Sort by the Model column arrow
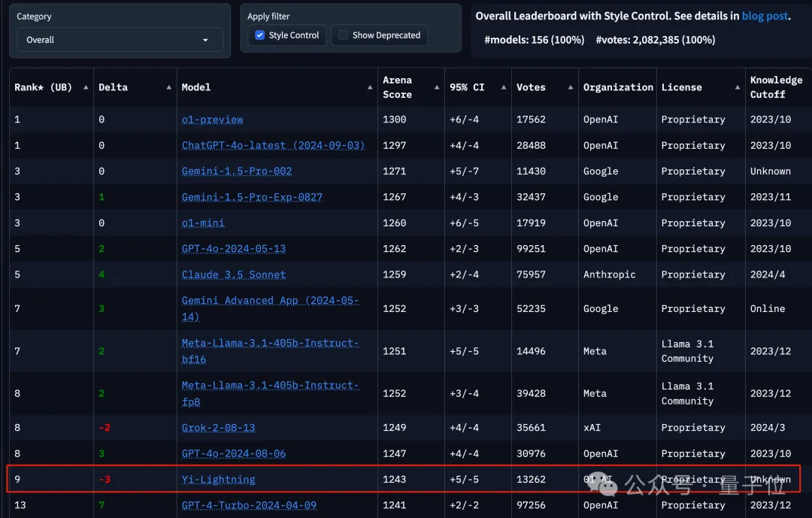This screenshot has height=518, width=812. 370,87
